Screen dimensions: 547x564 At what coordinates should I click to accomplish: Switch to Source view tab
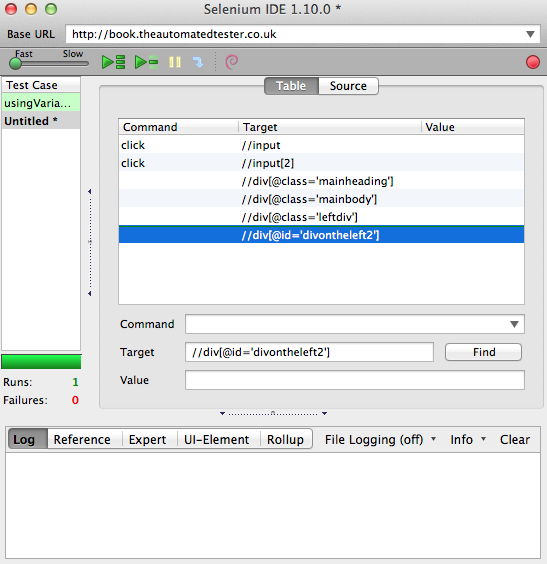coord(348,86)
